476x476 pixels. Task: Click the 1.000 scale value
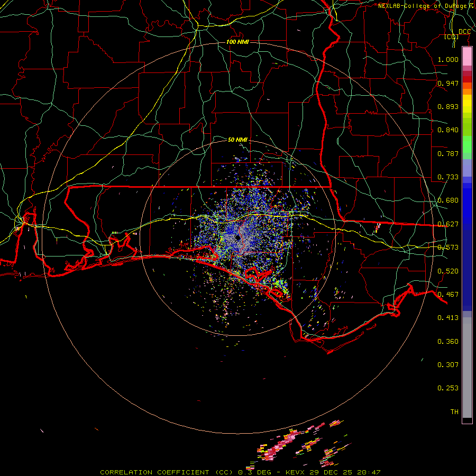[x=448, y=59]
